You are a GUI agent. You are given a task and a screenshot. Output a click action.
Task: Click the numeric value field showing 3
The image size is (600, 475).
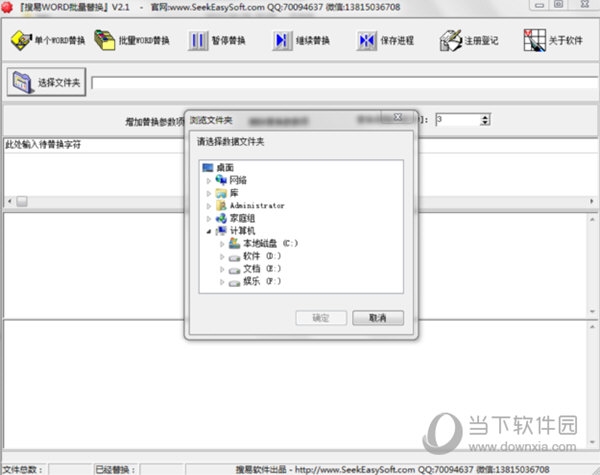(x=458, y=120)
